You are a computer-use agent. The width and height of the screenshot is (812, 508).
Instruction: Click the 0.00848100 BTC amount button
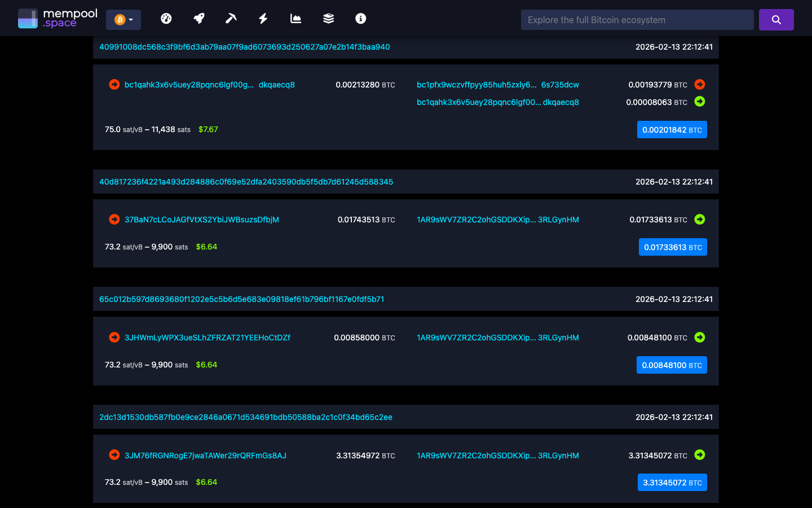coord(672,365)
